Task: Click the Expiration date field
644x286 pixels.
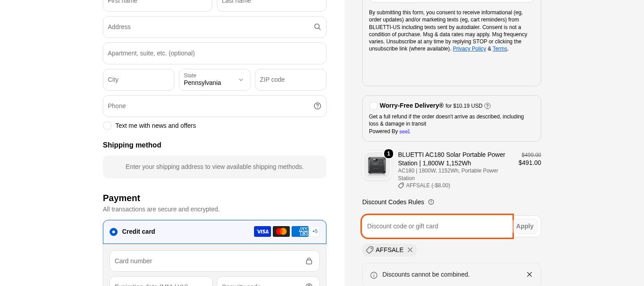Action: [161, 282]
